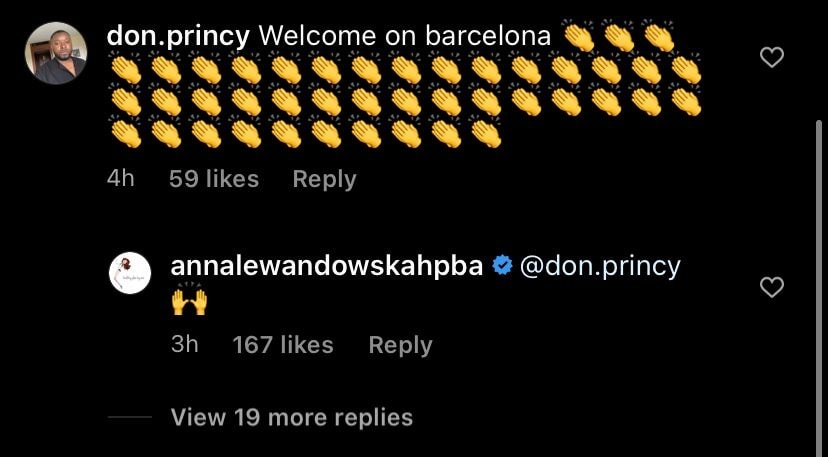Viewport: 828px width, 457px height.
Task: View the '167 likes' list
Action: (x=282, y=345)
